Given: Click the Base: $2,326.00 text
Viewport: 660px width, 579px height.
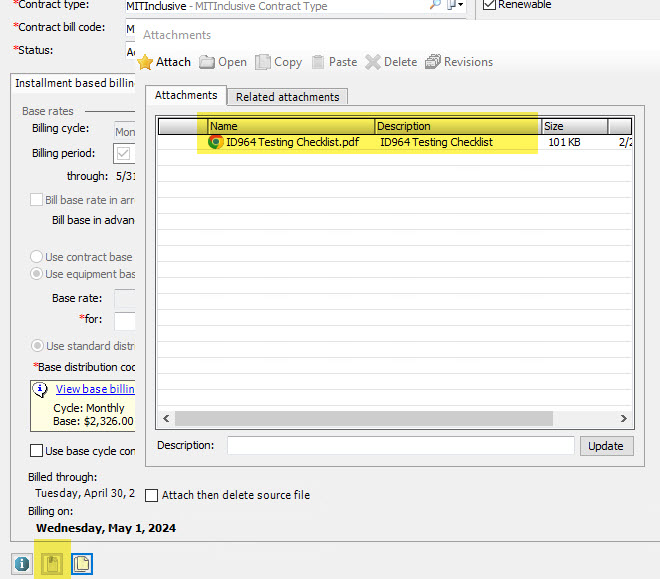Looking at the screenshot, I should click(x=93, y=421).
